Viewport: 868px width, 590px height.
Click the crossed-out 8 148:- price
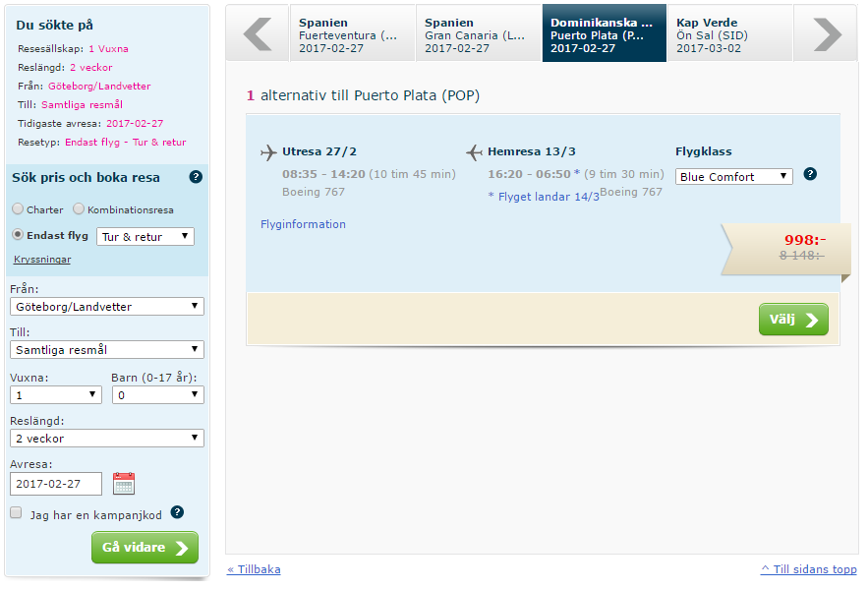click(801, 256)
